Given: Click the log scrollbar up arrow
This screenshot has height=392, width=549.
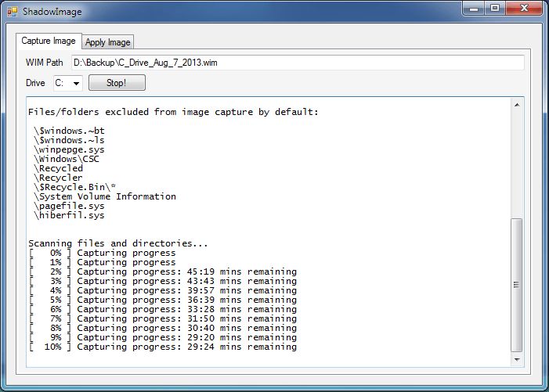Looking at the screenshot, I should click(x=516, y=105).
